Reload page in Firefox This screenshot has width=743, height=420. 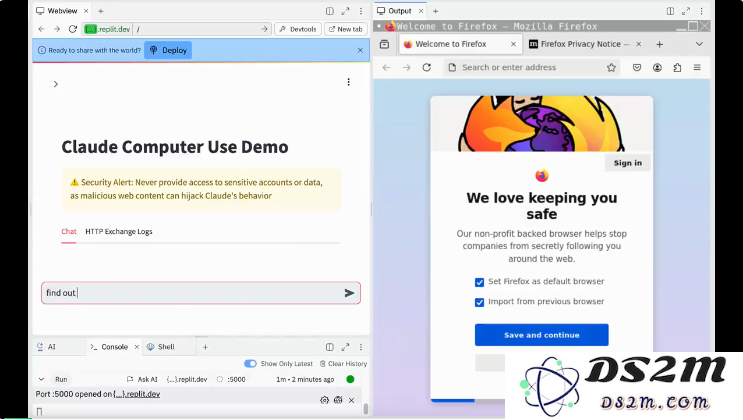tap(426, 67)
